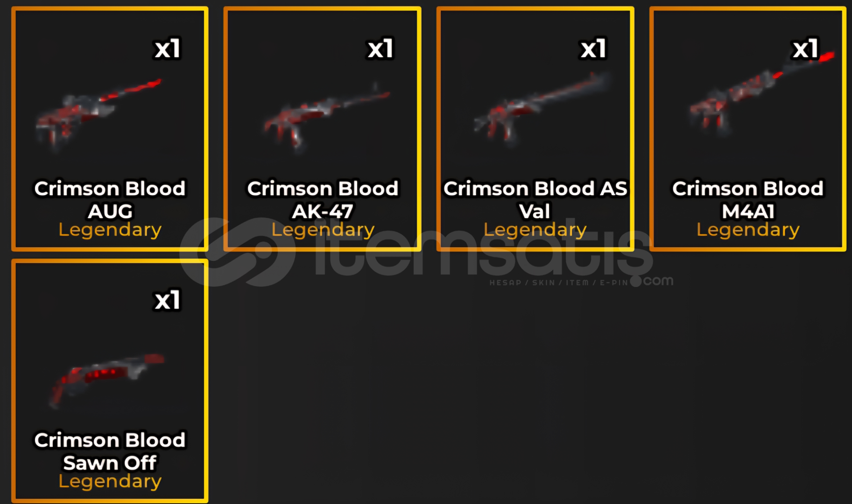Click the Legendary label under Sawn Off
The width and height of the screenshot is (852, 504).
tap(110, 482)
